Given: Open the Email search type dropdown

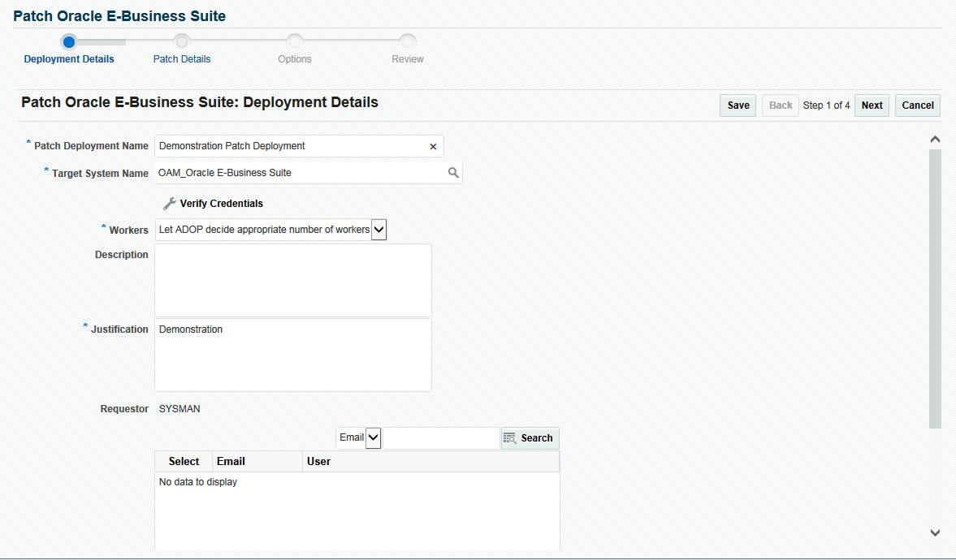Looking at the screenshot, I should coord(373,437).
